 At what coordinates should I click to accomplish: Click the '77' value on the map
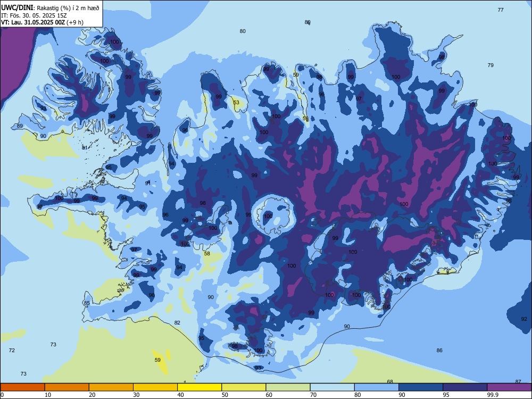501,10
